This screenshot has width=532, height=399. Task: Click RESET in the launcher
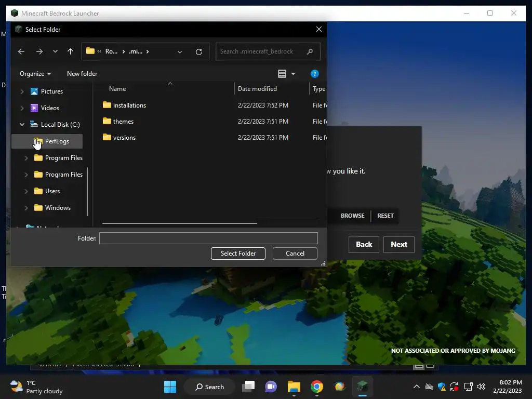385,216
